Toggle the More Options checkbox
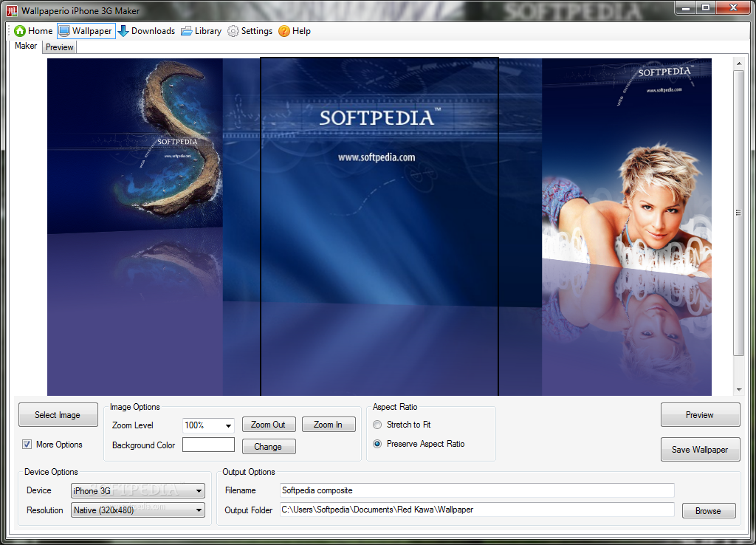Screen dimensions: 756x545 tap(27, 445)
